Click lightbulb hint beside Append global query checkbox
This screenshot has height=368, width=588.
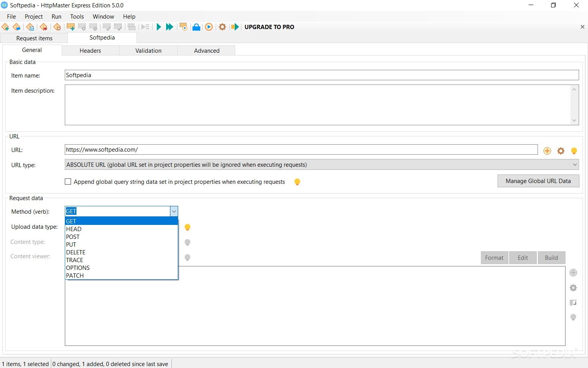297,182
